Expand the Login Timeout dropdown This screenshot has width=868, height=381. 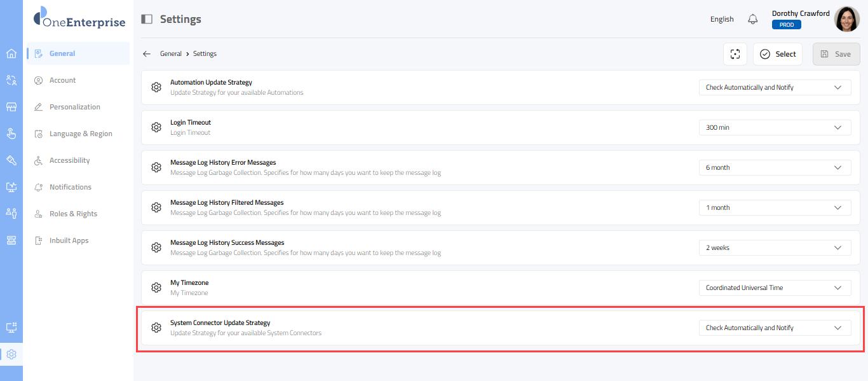point(775,128)
